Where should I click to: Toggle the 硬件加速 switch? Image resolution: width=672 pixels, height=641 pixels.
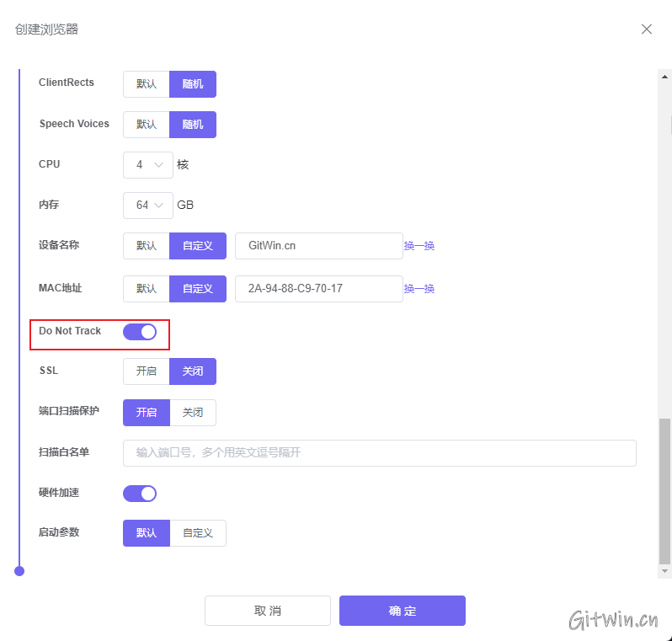coord(140,494)
